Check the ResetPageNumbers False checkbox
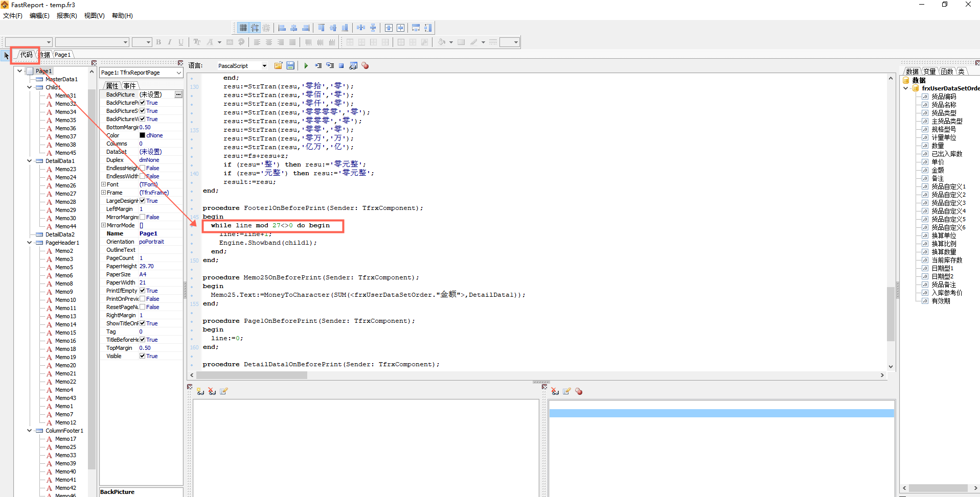The height and width of the screenshot is (497, 980). 142,307
